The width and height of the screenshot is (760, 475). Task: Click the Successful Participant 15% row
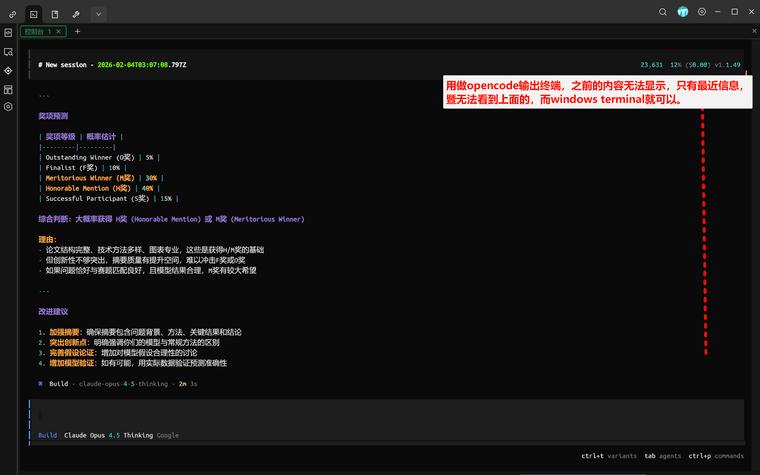point(109,199)
